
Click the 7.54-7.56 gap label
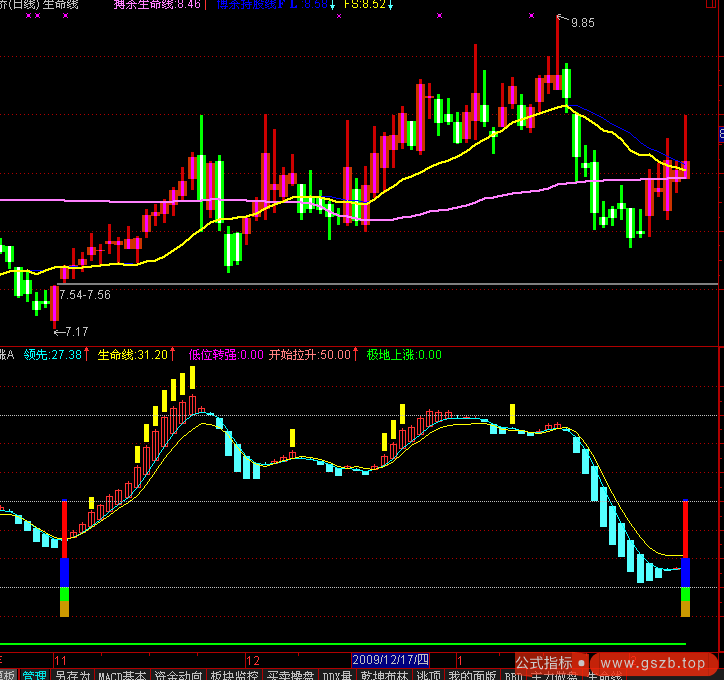(x=85, y=295)
